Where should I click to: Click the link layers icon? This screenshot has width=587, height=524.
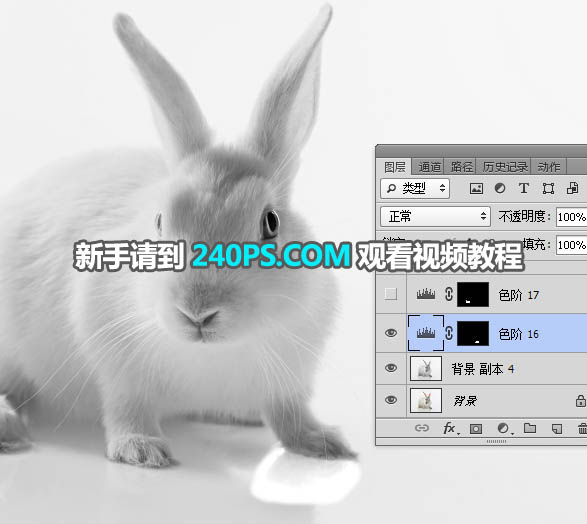tap(422, 428)
